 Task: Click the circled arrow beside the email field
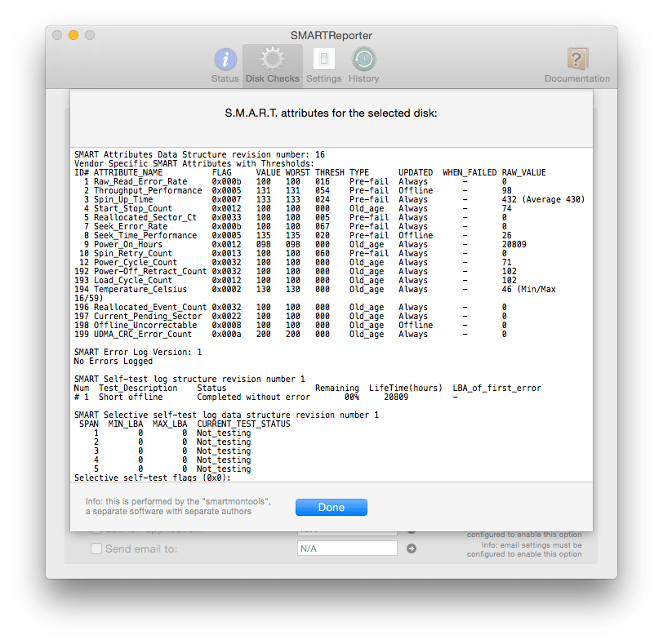[x=412, y=549]
